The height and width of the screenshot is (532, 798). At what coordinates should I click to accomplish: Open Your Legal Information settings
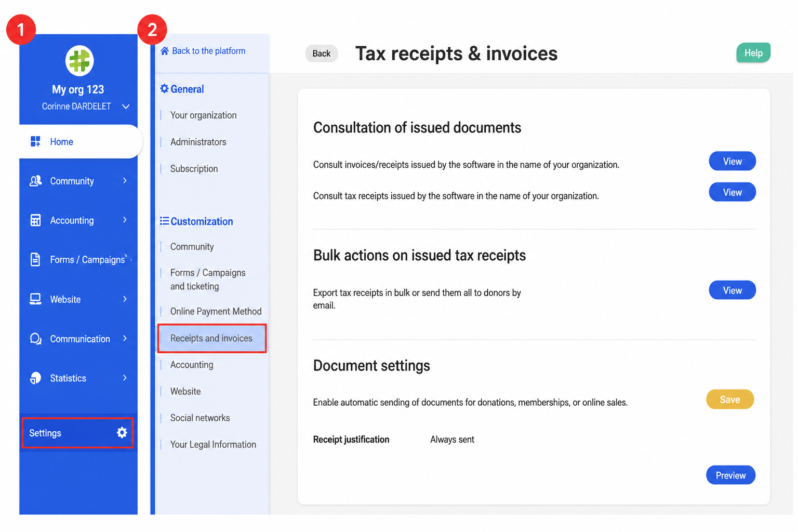213,444
